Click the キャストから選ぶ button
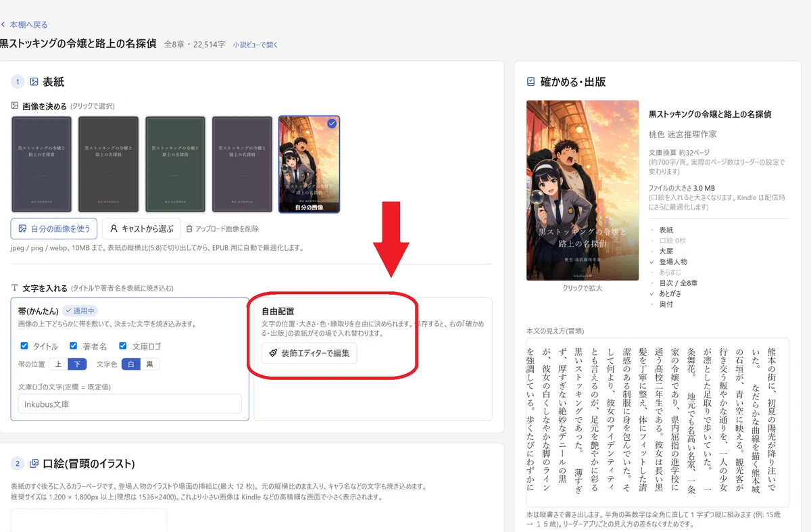811x532 pixels. pos(142,228)
